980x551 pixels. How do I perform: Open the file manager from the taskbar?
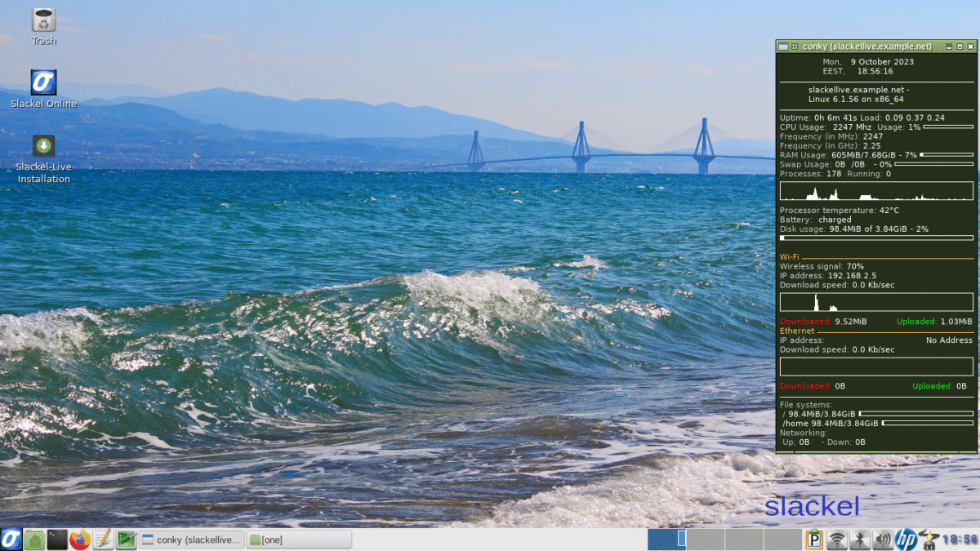tap(34, 540)
